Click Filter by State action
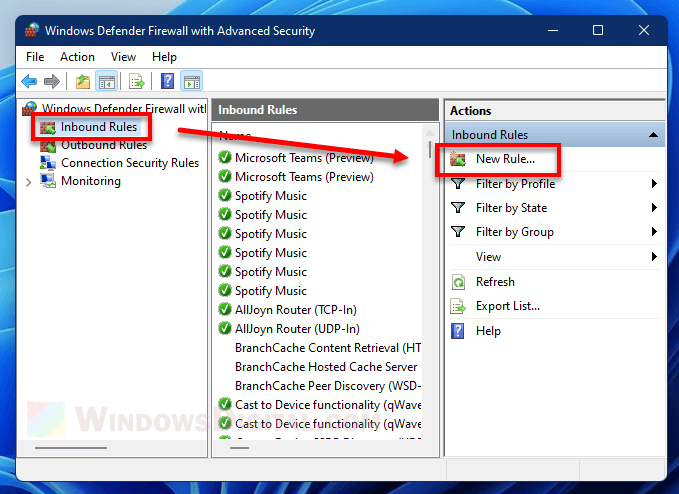Viewport: 679px width, 494px height. click(511, 208)
